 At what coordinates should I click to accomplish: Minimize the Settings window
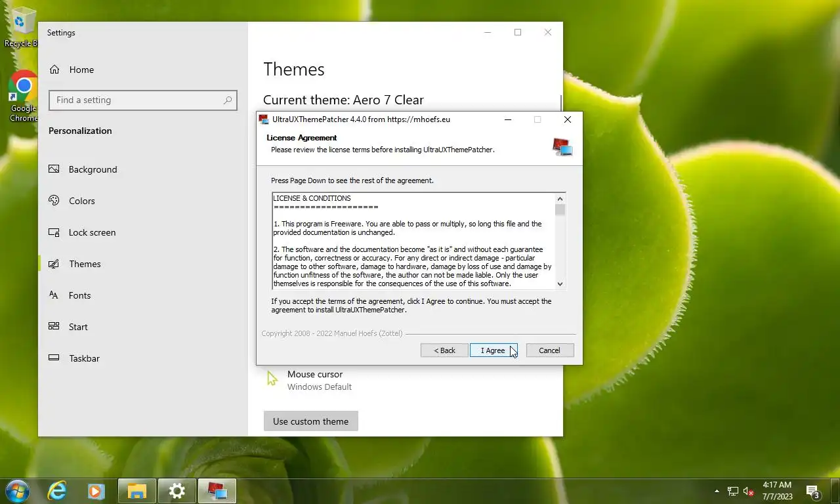(x=488, y=32)
